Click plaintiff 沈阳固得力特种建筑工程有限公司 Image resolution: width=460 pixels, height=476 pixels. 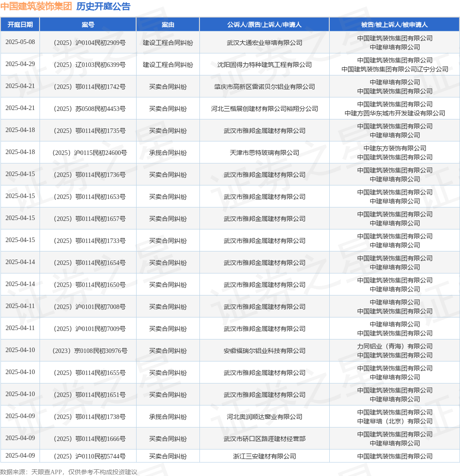(x=265, y=65)
